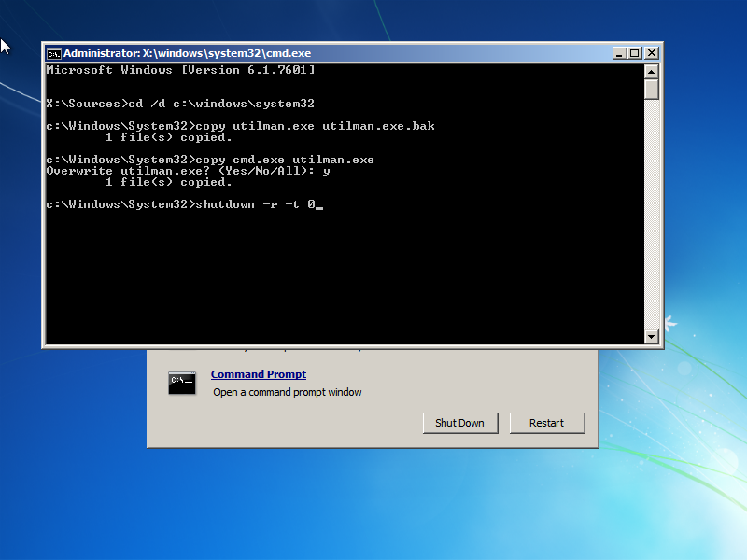Open the Command Prompt link
Viewport: 747px width, 560px height.
tap(258, 374)
